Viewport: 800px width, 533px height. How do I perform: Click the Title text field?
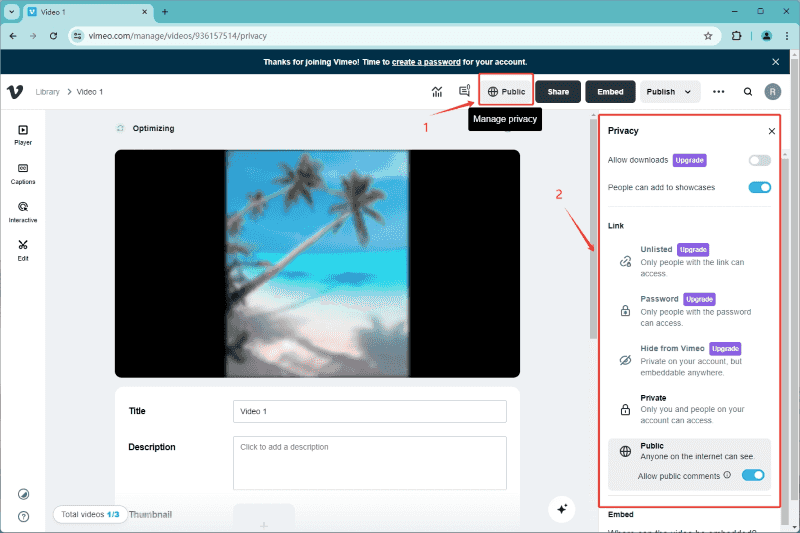[369, 412]
